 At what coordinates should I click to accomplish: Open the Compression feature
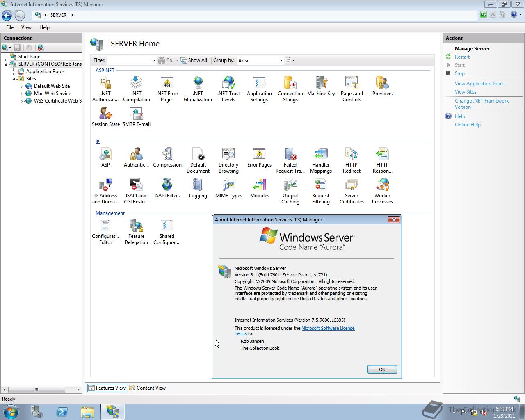(167, 157)
